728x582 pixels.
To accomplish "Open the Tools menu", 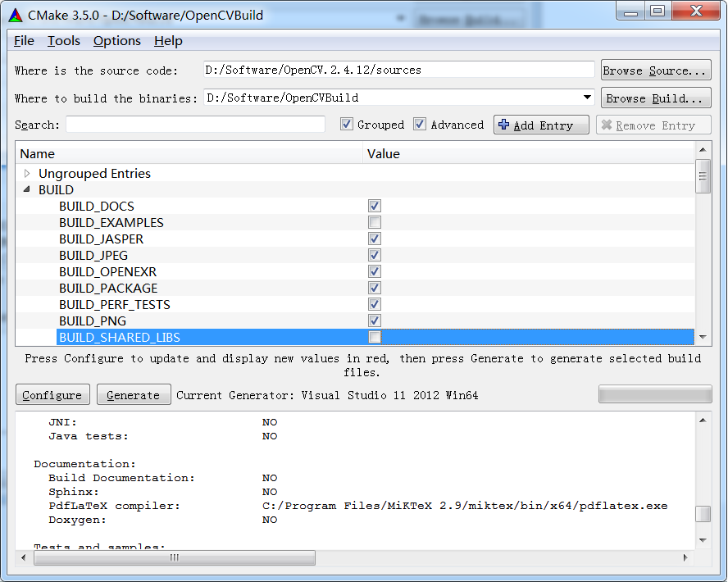I will (64, 41).
